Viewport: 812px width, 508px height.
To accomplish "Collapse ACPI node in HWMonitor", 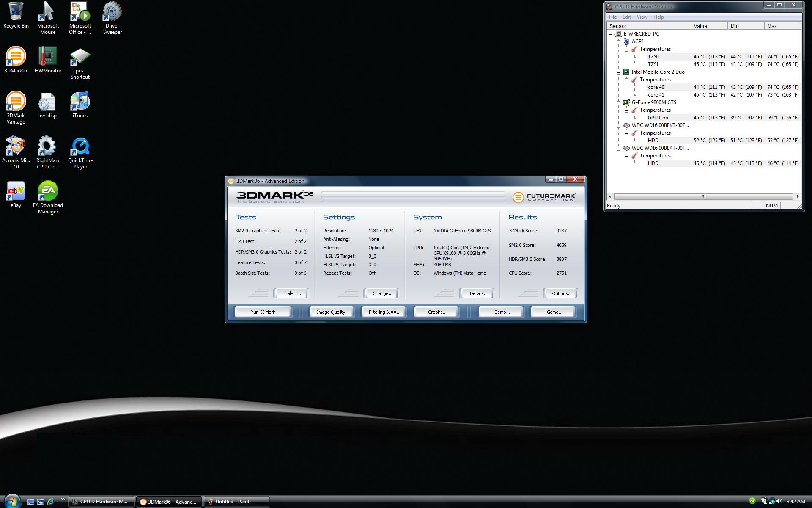I will (619, 42).
